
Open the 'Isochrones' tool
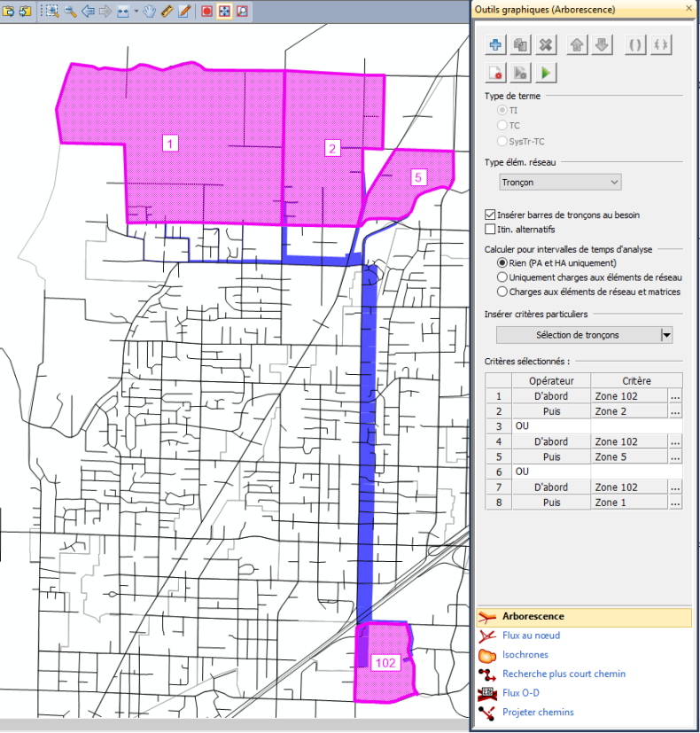[x=525, y=655]
